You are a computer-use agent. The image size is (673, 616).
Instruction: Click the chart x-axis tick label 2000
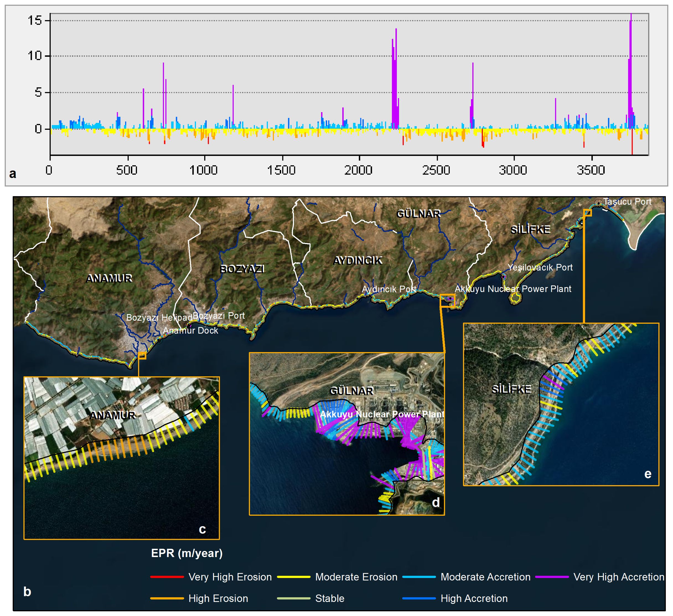pyautogui.click(x=358, y=170)
